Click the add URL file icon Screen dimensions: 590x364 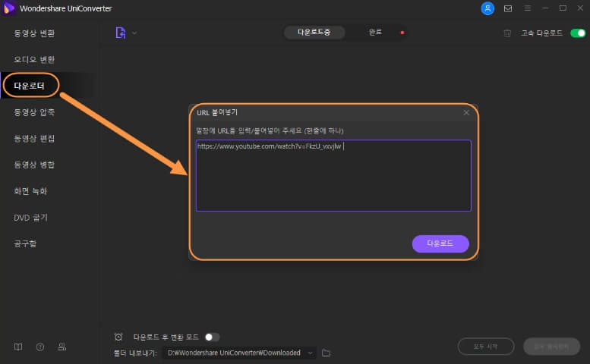click(121, 33)
